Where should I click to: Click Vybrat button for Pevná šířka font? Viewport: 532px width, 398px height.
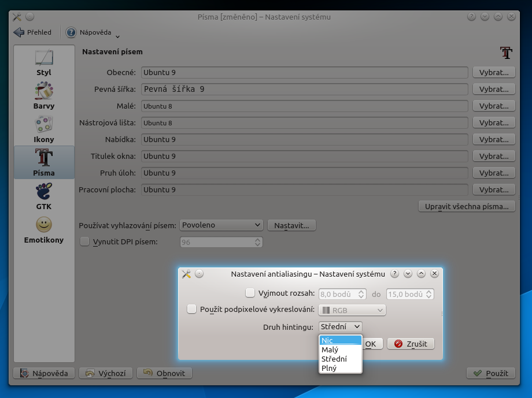pyautogui.click(x=493, y=90)
